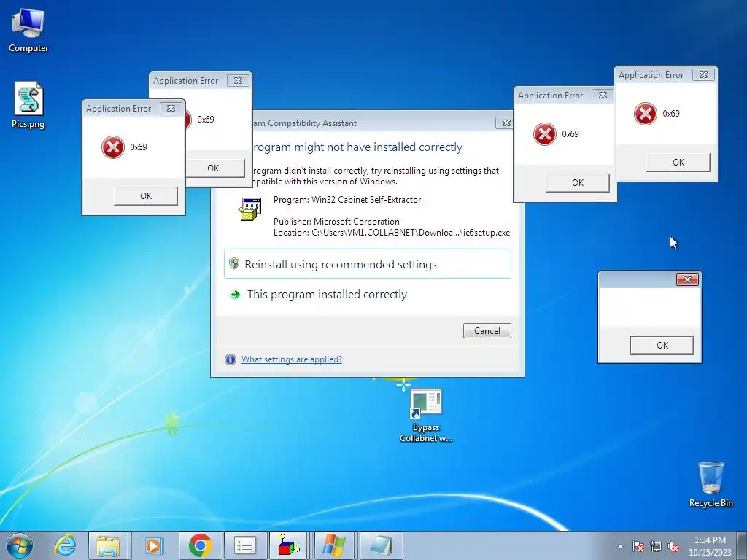The height and width of the screenshot is (560, 747).
Task: Open Windows Media Player from the taskbar
Action: pyautogui.click(x=153, y=545)
